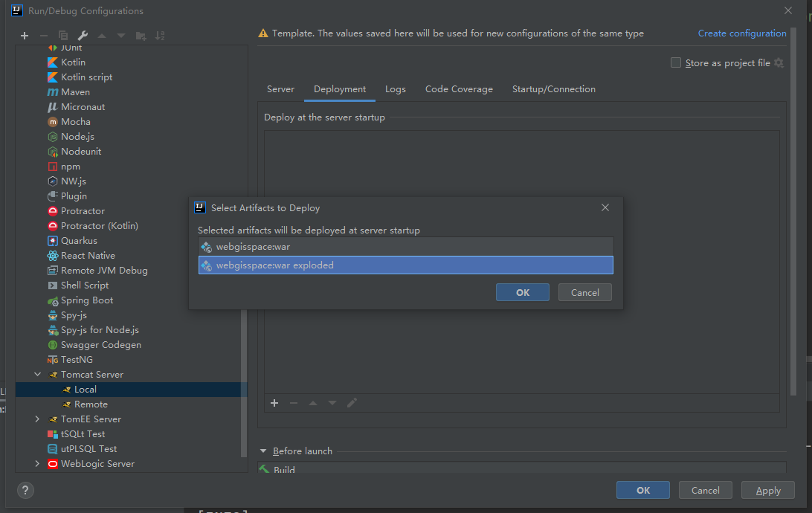The height and width of the screenshot is (513, 812).
Task: Select webgisspace:war artifact
Action: [x=405, y=247]
